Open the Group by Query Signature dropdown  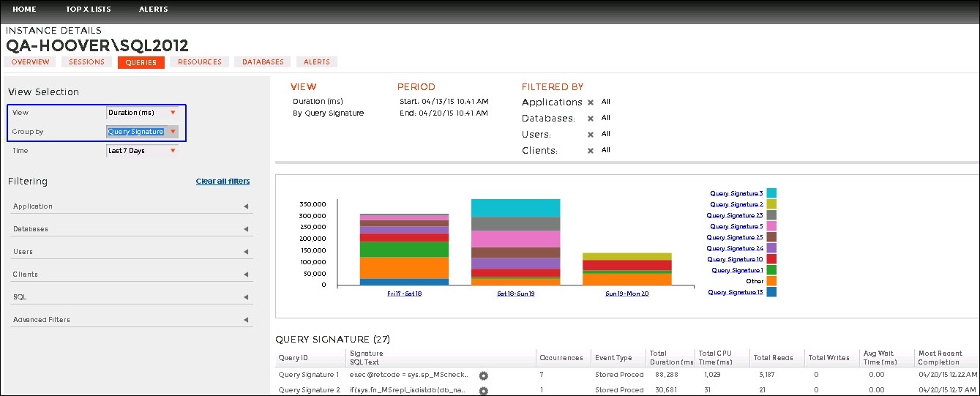pos(142,132)
